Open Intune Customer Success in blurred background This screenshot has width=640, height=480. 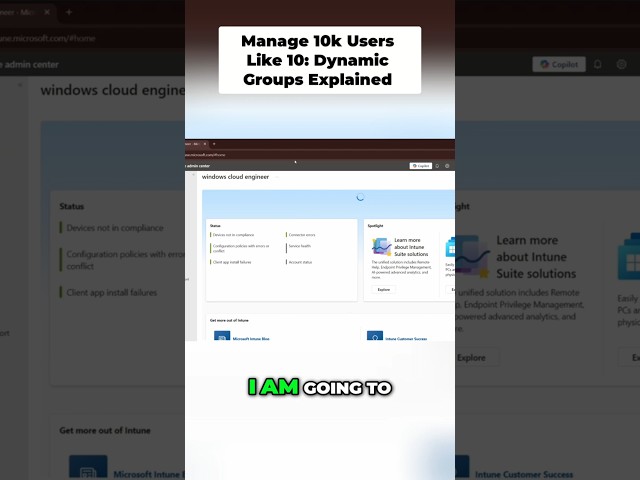tap(524, 474)
